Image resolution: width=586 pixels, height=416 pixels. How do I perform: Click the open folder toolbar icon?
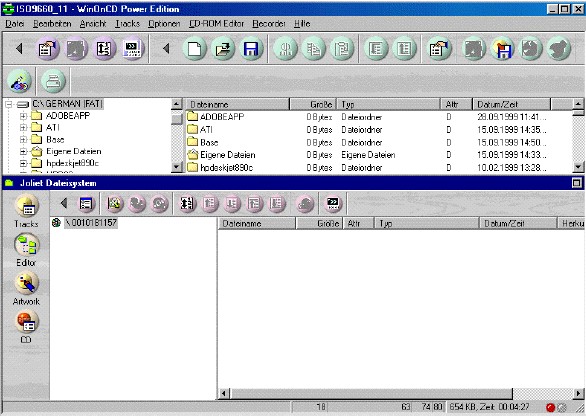tap(223, 49)
